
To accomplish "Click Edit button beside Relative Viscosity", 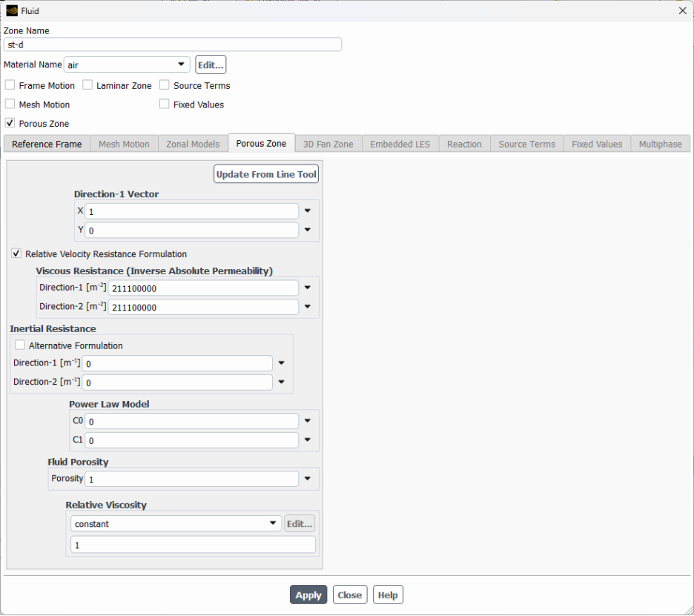I will 300,523.
